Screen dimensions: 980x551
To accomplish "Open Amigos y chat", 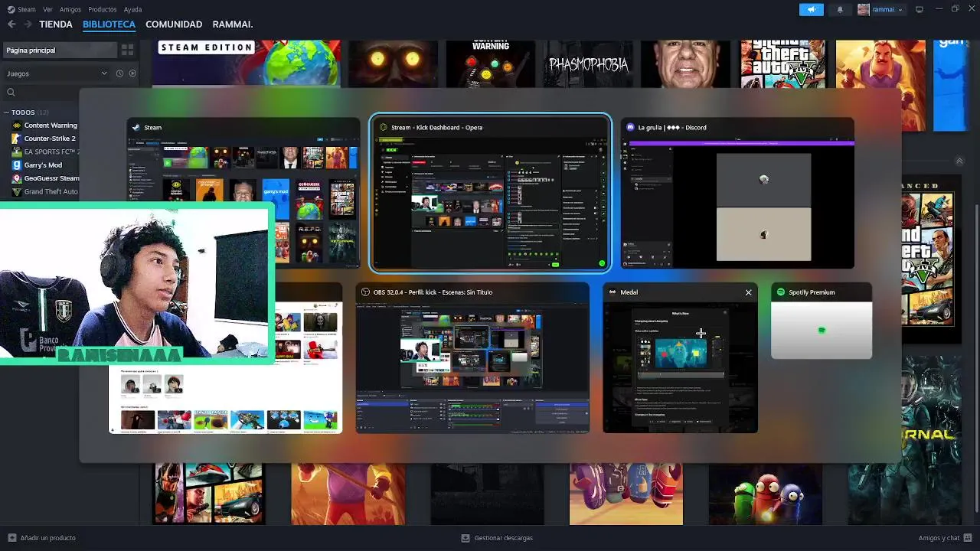I will 939,538.
